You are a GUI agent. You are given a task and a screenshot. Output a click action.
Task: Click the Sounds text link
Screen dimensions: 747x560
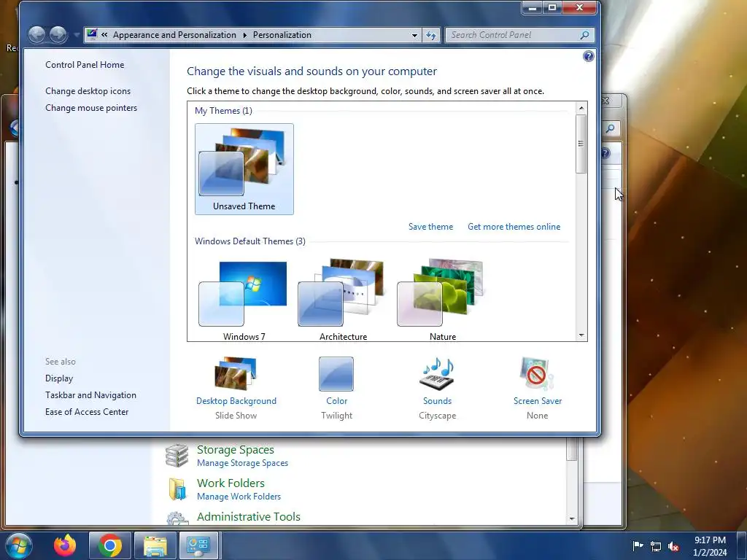(438, 401)
